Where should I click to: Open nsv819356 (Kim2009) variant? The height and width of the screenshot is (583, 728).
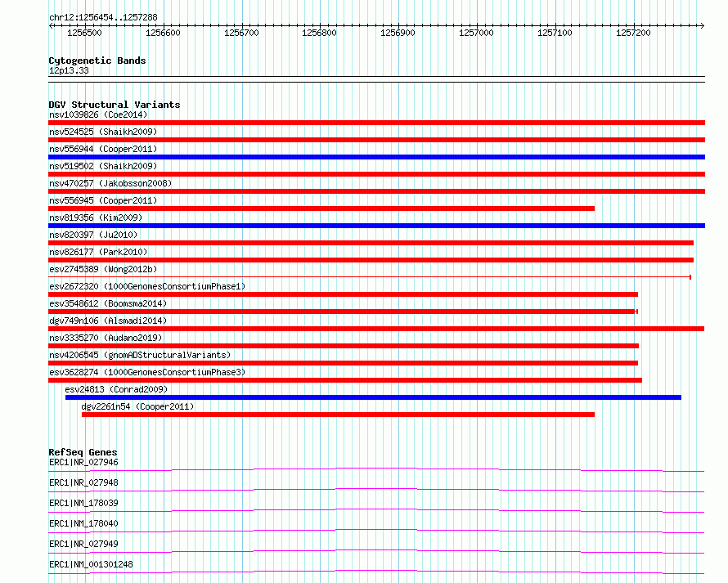(96, 218)
